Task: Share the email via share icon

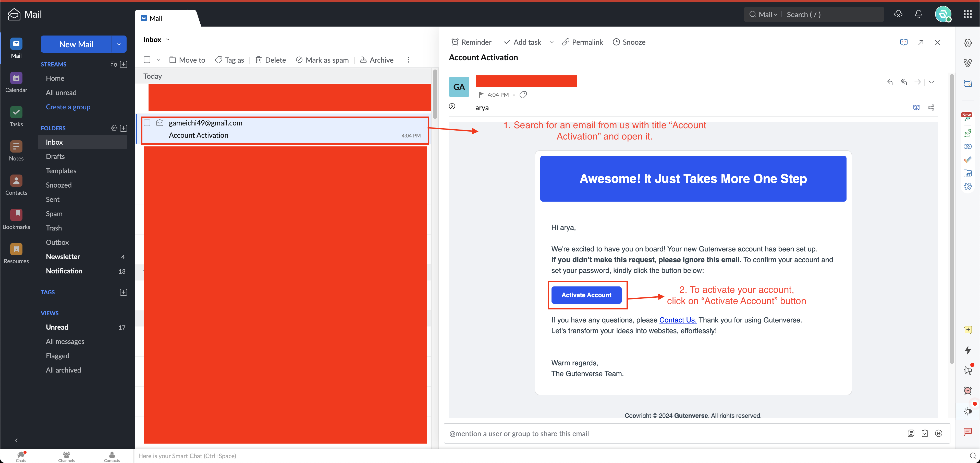Action: click(931, 108)
